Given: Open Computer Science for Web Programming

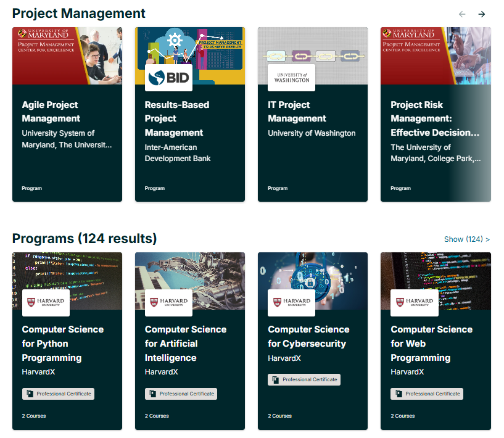Looking at the screenshot, I should point(431,344).
